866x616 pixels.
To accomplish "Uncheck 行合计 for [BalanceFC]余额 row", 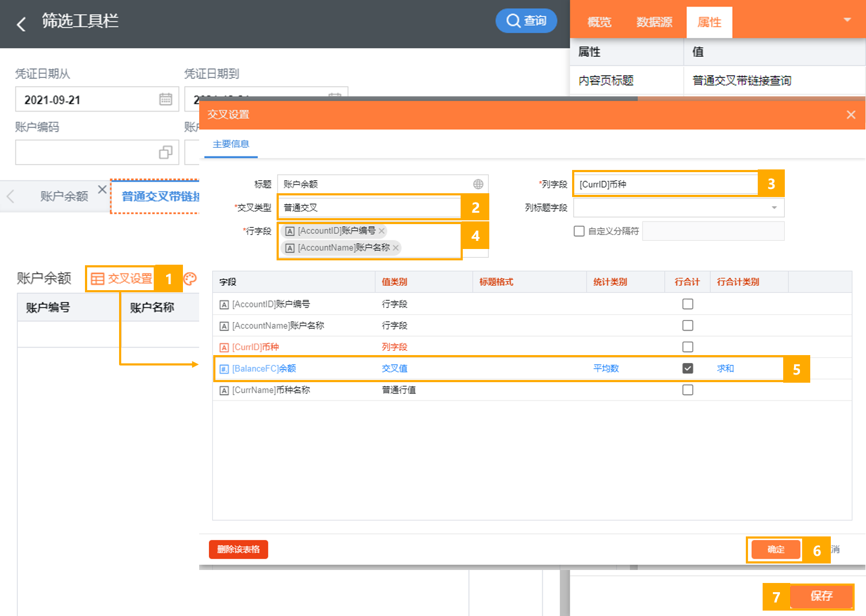I will [688, 369].
